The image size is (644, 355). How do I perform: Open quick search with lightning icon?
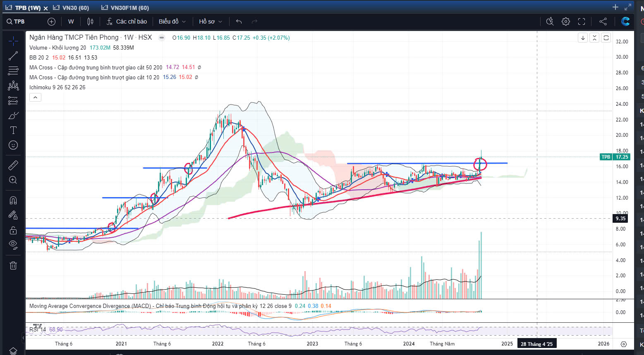pos(550,21)
